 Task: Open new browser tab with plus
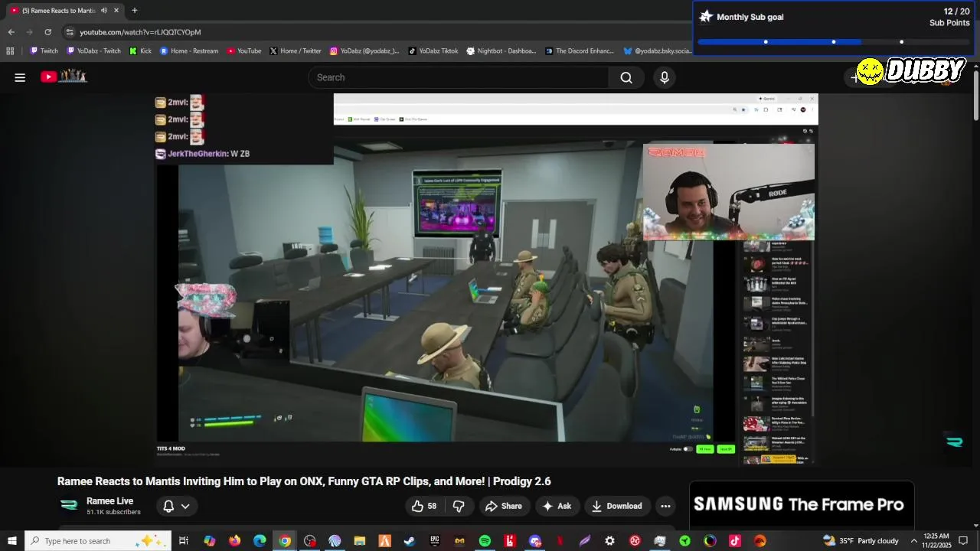(x=135, y=10)
